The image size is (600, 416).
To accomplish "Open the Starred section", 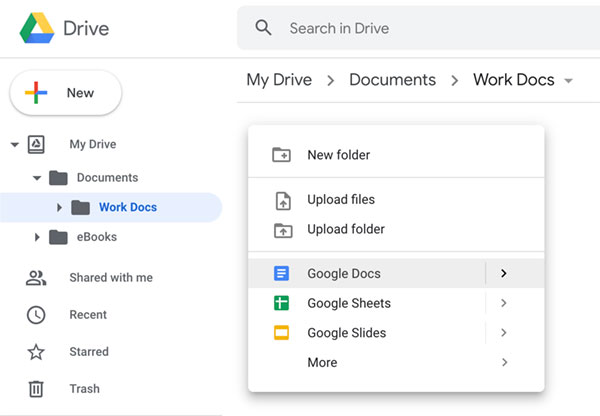I will (89, 352).
